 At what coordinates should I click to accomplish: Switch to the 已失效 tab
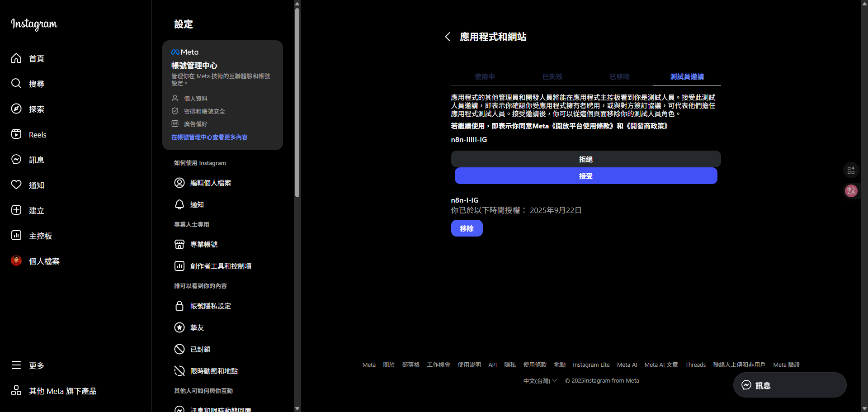pos(552,77)
